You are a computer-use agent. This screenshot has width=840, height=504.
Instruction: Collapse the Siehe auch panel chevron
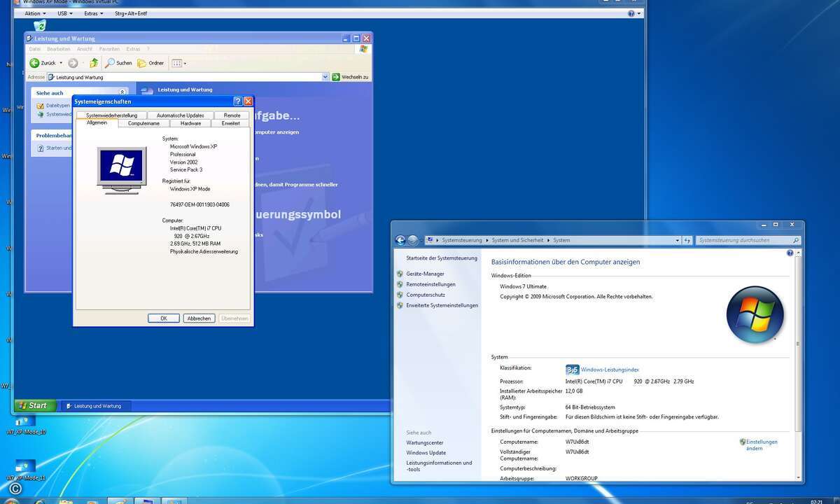pos(122,92)
